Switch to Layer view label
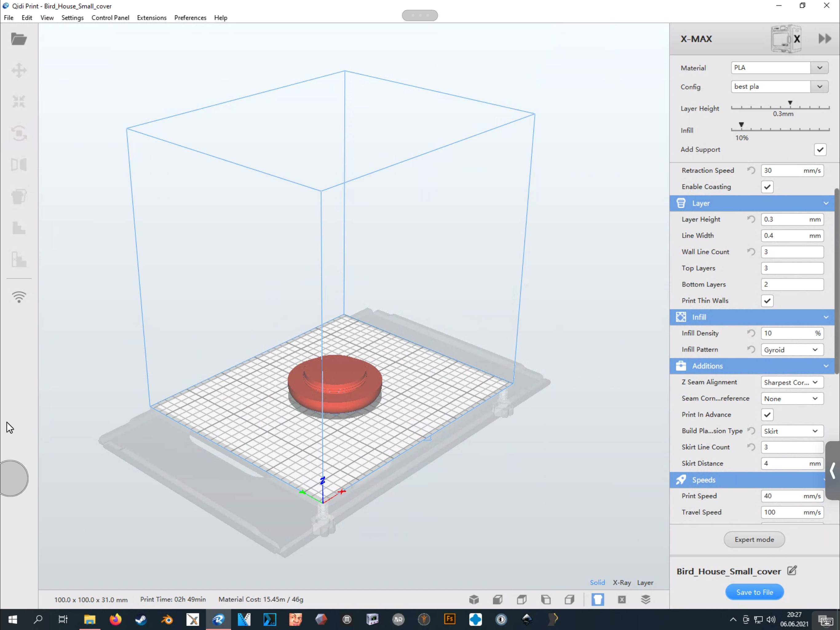This screenshot has height=630, width=840. pyautogui.click(x=645, y=583)
